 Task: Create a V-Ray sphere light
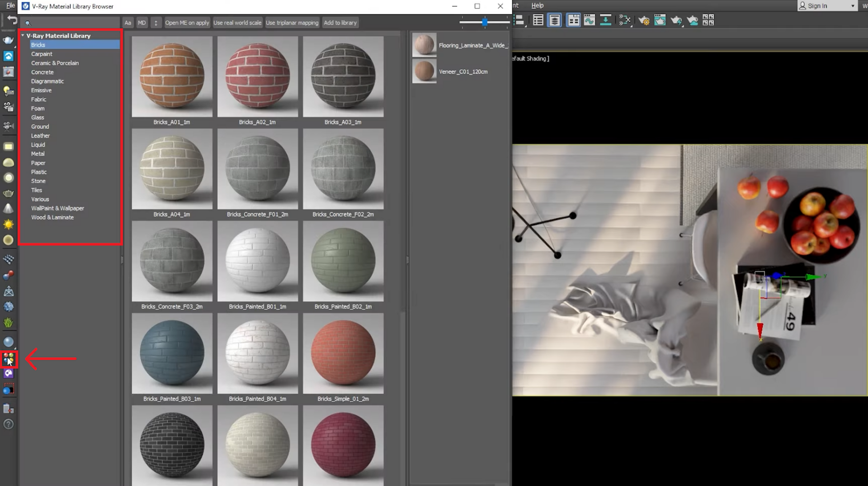pyautogui.click(x=9, y=178)
